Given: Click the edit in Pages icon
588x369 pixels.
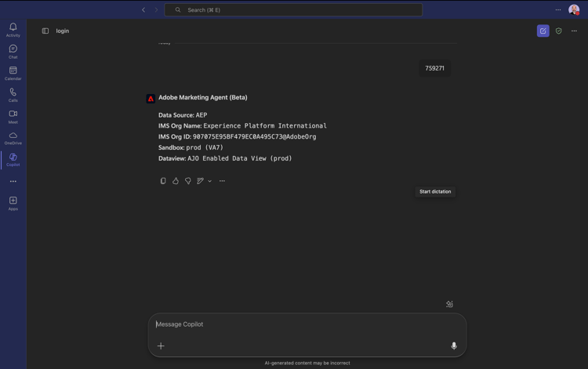Looking at the screenshot, I should [x=200, y=181].
